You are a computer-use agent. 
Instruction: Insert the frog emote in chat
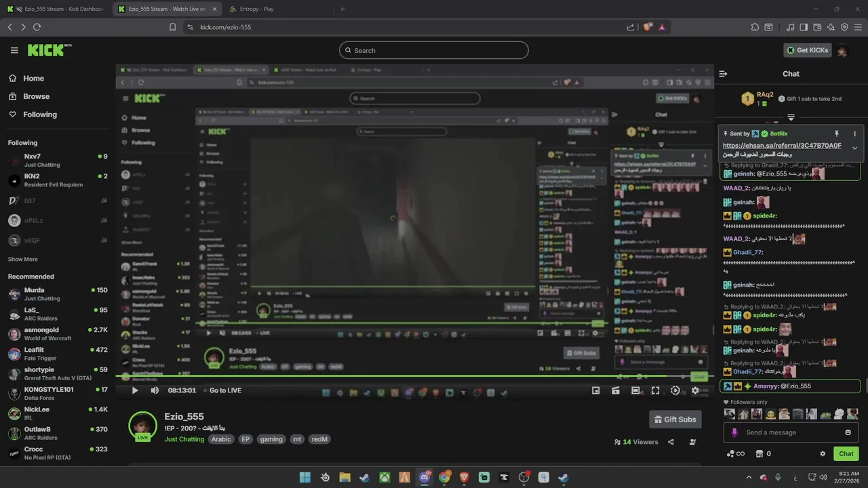click(827, 413)
